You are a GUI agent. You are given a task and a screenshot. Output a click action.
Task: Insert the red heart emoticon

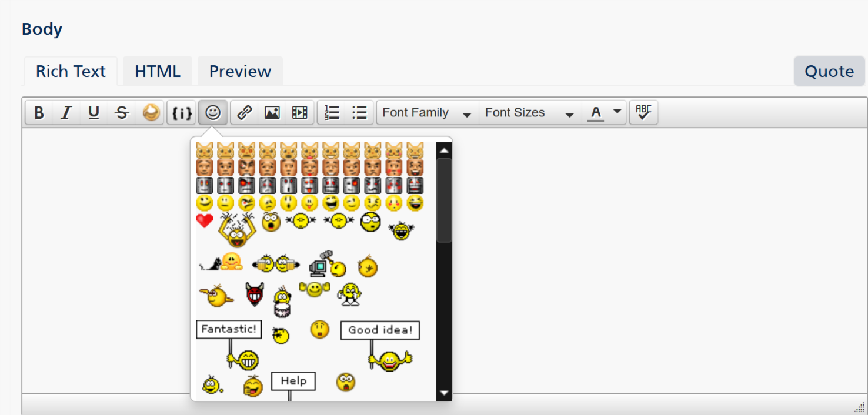[x=204, y=221]
